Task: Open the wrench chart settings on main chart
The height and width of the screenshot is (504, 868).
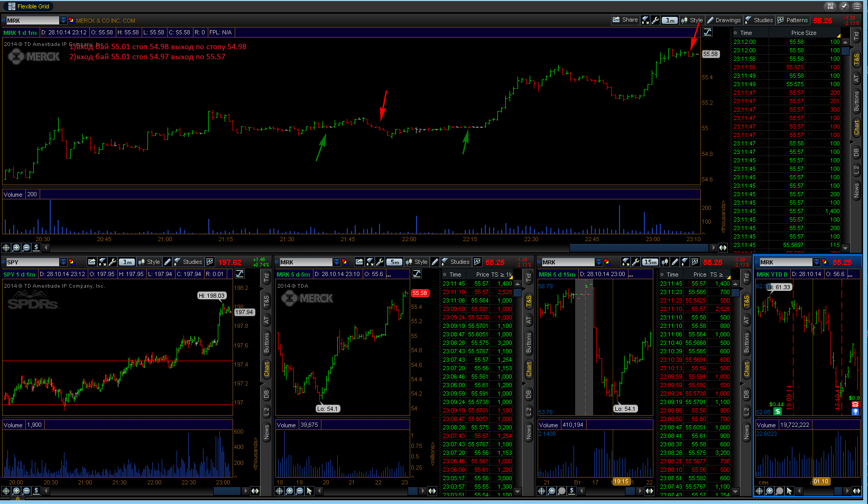Action: coord(655,20)
